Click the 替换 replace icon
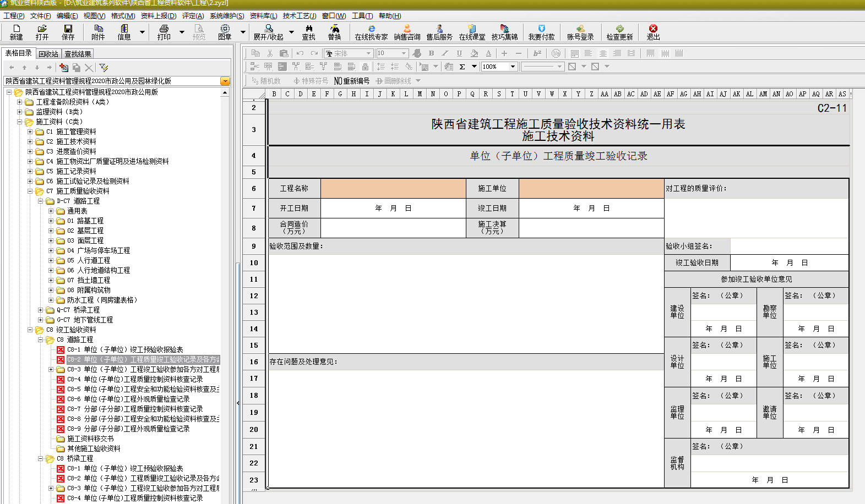The height and width of the screenshot is (504, 865). (334, 32)
